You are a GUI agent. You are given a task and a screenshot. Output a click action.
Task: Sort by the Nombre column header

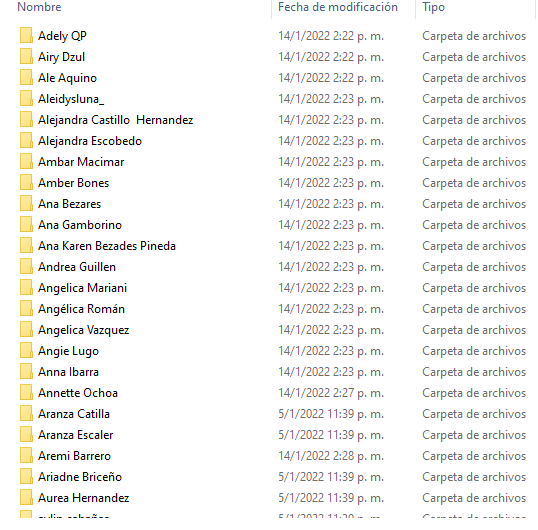pos(39,7)
